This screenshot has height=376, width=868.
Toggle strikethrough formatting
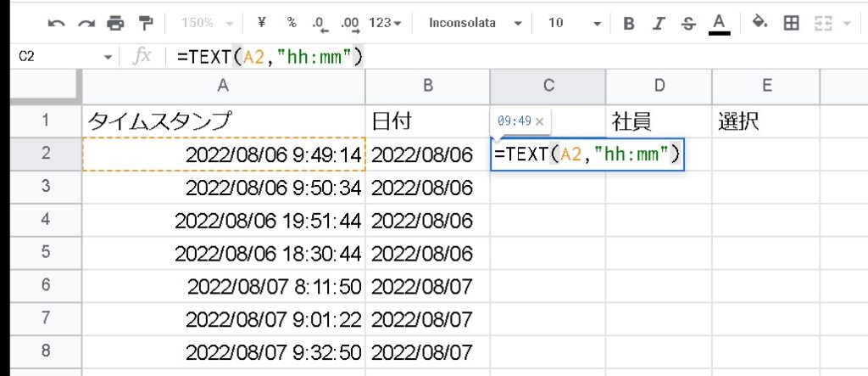point(688,23)
